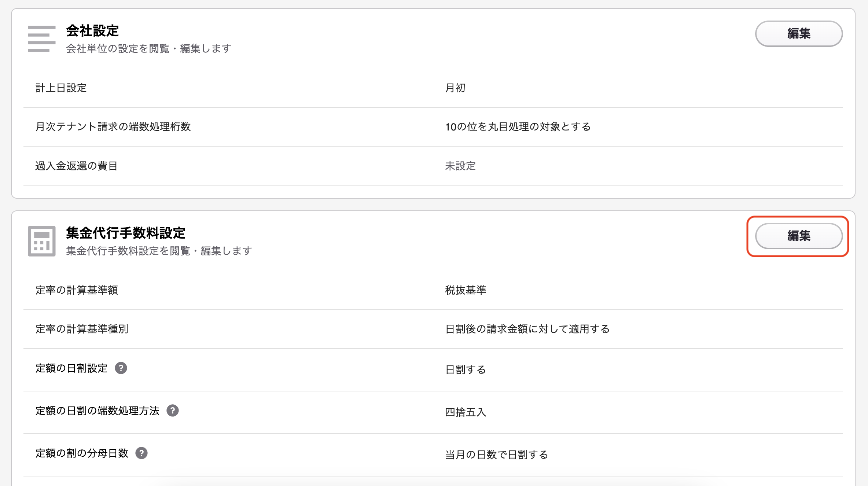Click the 定額の日割の端数処理方法 label
This screenshot has height=486, width=868.
[97, 410]
